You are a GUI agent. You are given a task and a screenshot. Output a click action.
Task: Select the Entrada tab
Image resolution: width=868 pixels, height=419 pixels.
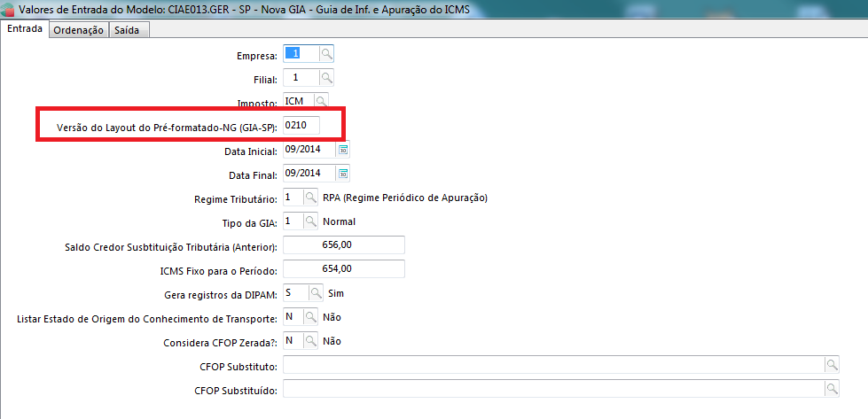pos(24,29)
